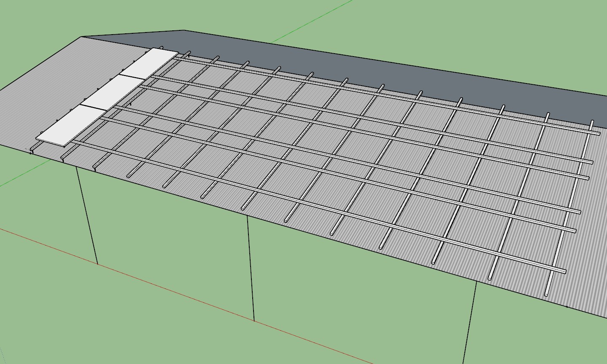
Task: Select the middle vertical wall edge
Action: point(251,268)
